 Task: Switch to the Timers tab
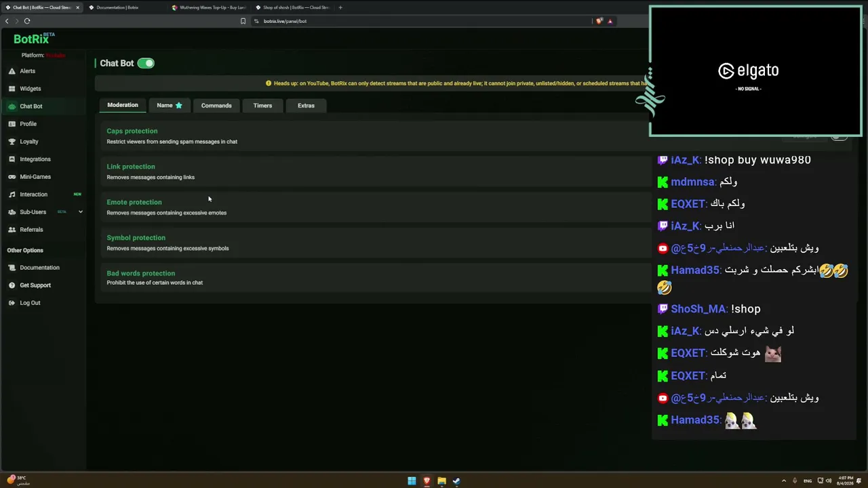coord(262,106)
